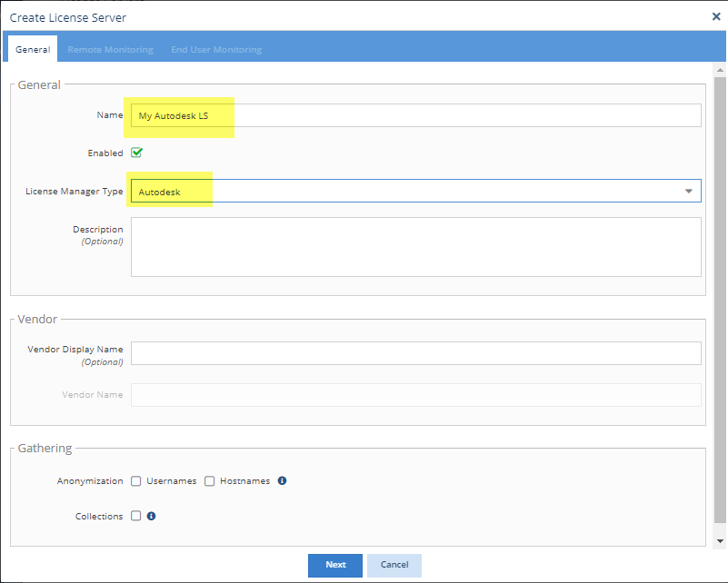Click the Anonymization info icon
This screenshot has width=728, height=583.
pyautogui.click(x=282, y=480)
